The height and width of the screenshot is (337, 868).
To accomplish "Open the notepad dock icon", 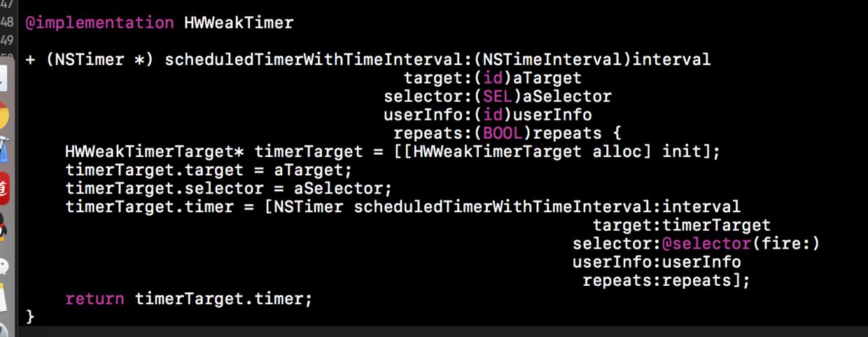I will tap(3, 298).
